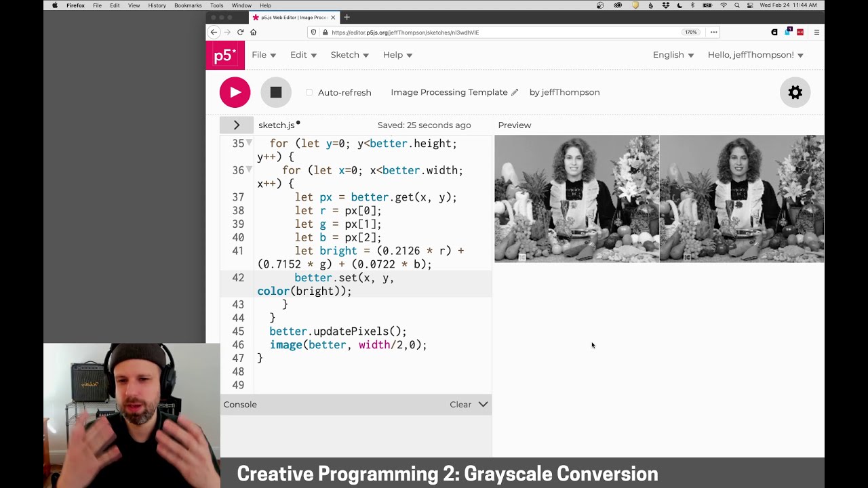This screenshot has height=488, width=868.
Task: Select the p5.js Web Editor browser tab
Action: [x=294, y=17]
